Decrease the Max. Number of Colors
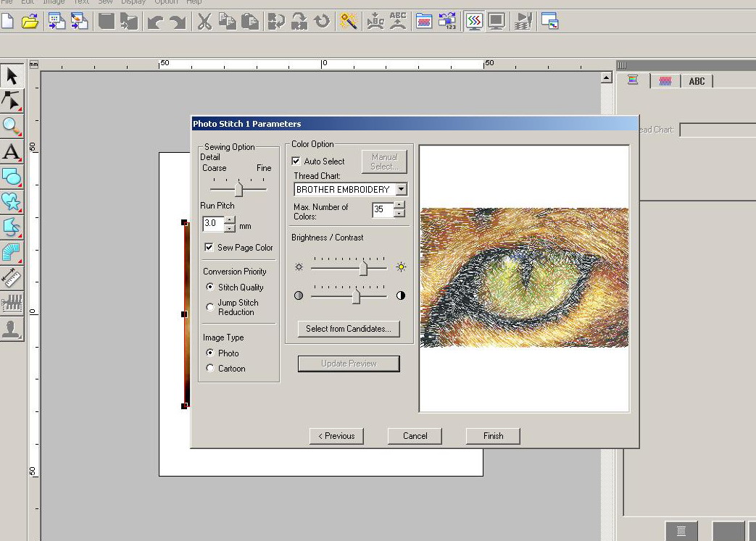 [x=399, y=214]
